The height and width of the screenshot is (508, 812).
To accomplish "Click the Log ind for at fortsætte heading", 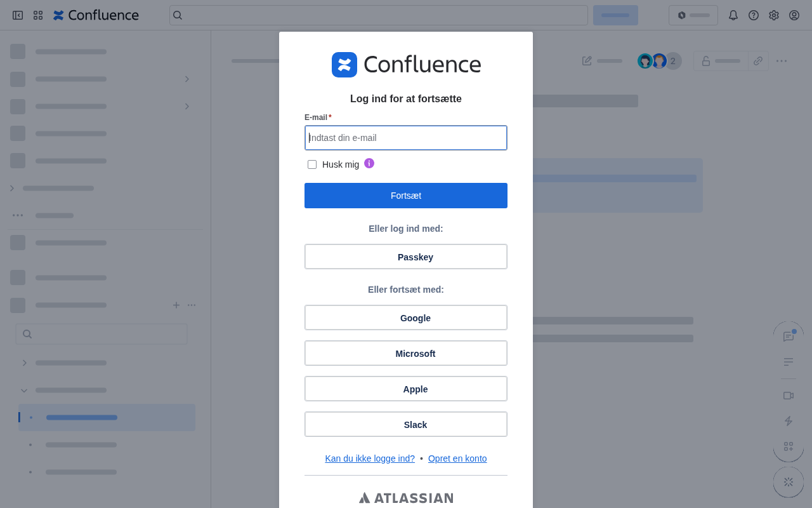I will tap(406, 99).
